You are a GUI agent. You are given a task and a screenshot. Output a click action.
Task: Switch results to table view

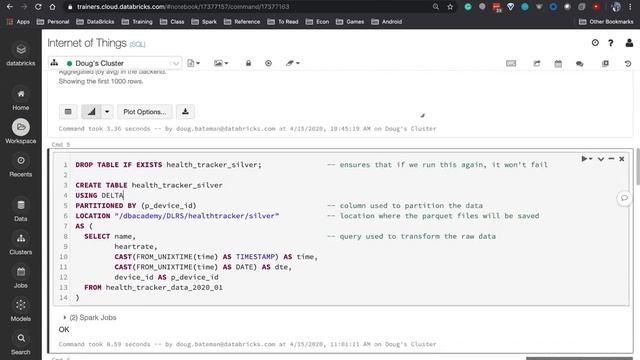[x=68, y=112]
